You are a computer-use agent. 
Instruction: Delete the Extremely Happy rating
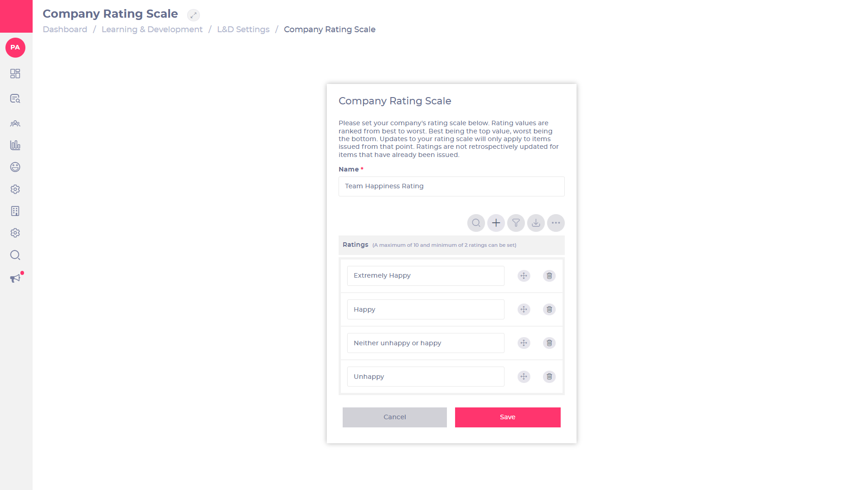click(x=549, y=276)
